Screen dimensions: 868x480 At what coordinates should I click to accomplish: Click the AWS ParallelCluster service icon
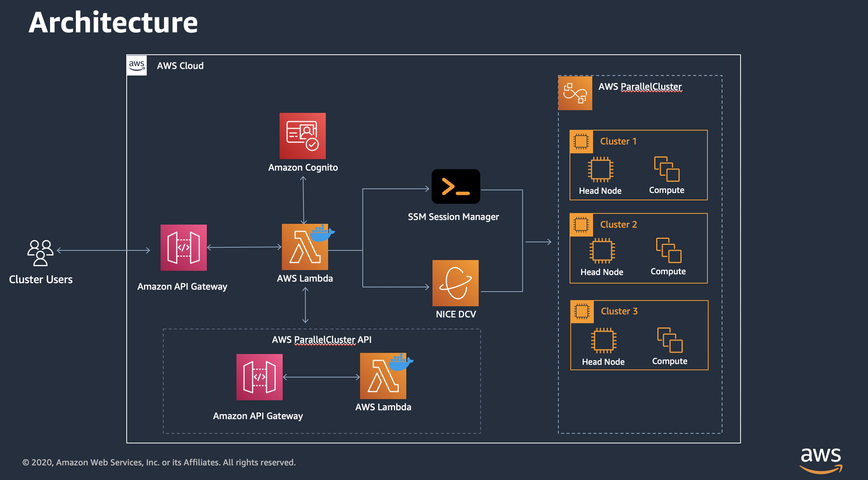575,93
